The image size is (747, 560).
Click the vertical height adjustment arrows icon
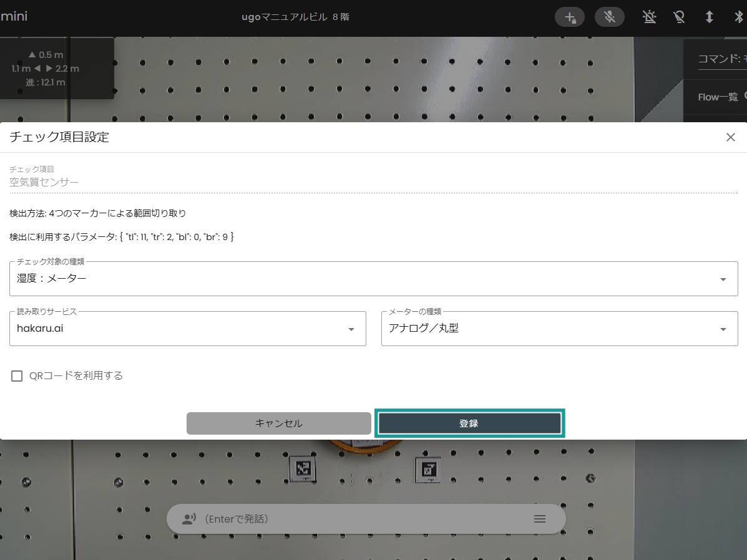[709, 17]
